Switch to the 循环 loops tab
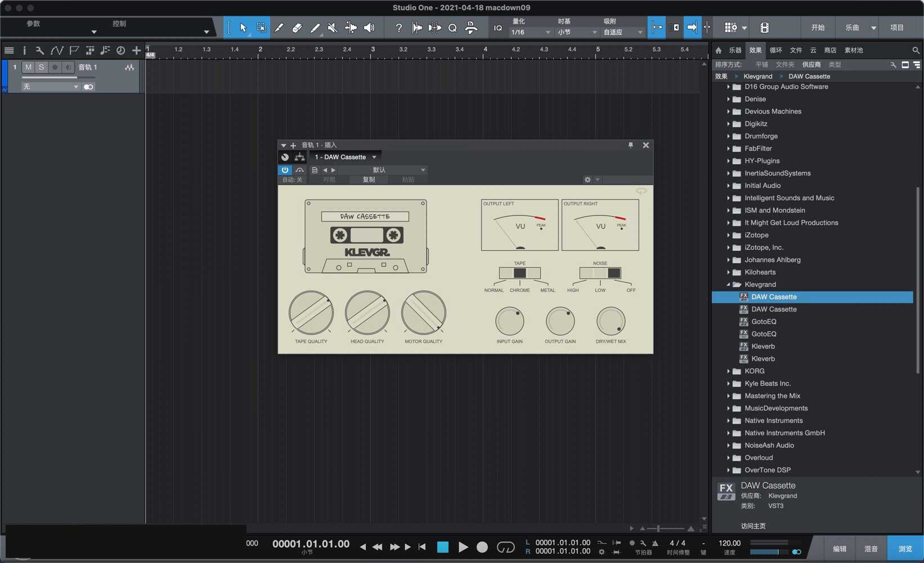 tap(775, 50)
